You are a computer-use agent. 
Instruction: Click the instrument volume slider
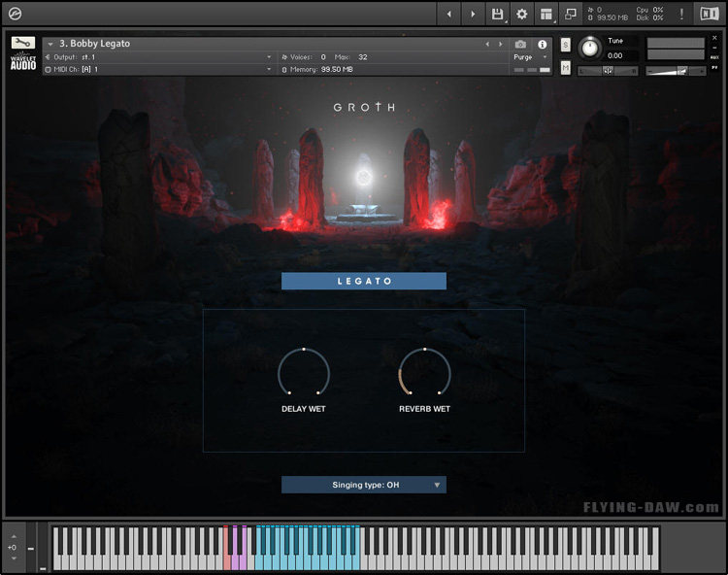pyautogui.click(x=675, y=71)
